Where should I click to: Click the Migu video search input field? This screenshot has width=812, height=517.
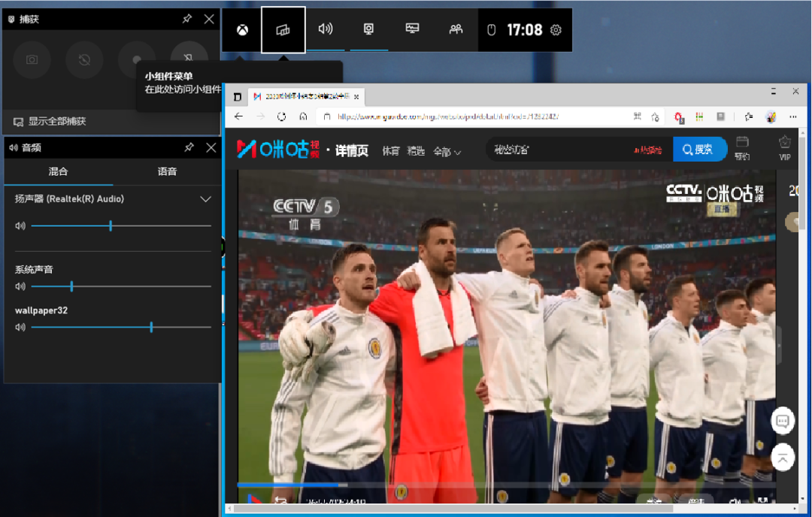(556, 150)
